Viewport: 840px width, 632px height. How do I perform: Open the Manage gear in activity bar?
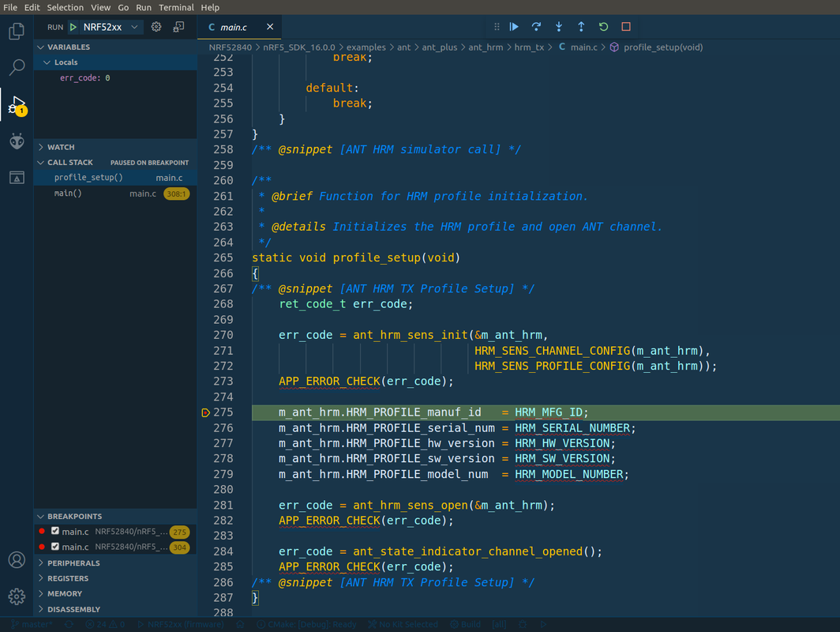tap(17, 596)
